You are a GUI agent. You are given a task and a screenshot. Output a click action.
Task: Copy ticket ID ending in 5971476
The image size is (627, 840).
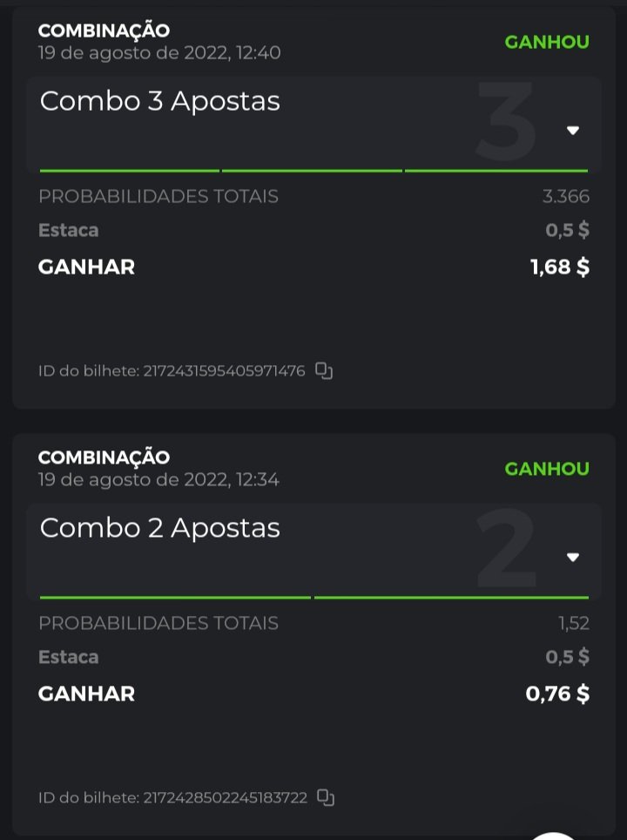coord(324,371)
